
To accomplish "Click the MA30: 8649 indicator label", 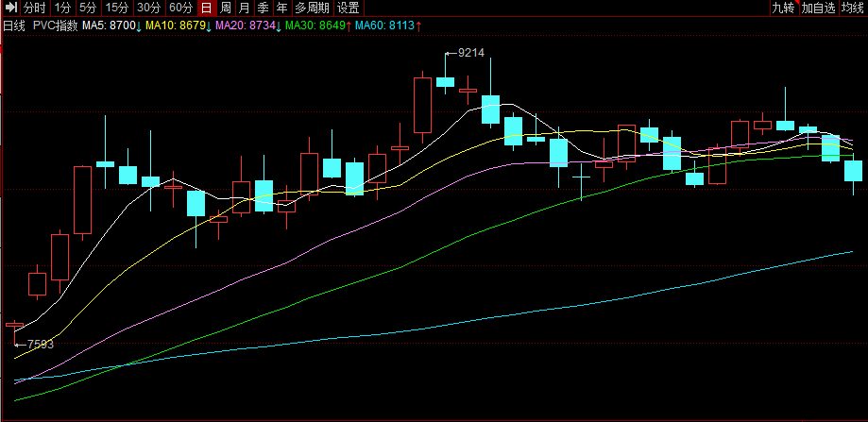I will [319, 25].
